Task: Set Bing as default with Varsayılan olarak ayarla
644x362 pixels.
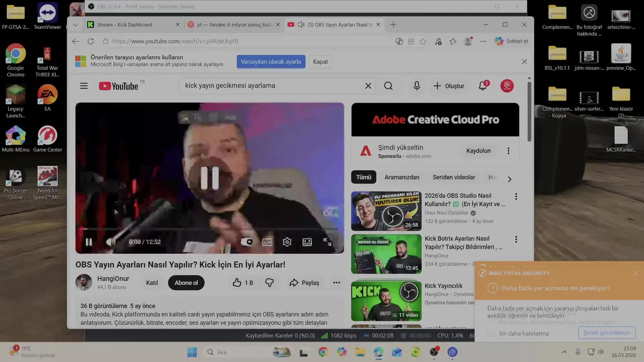Action: tap(271, 62)
